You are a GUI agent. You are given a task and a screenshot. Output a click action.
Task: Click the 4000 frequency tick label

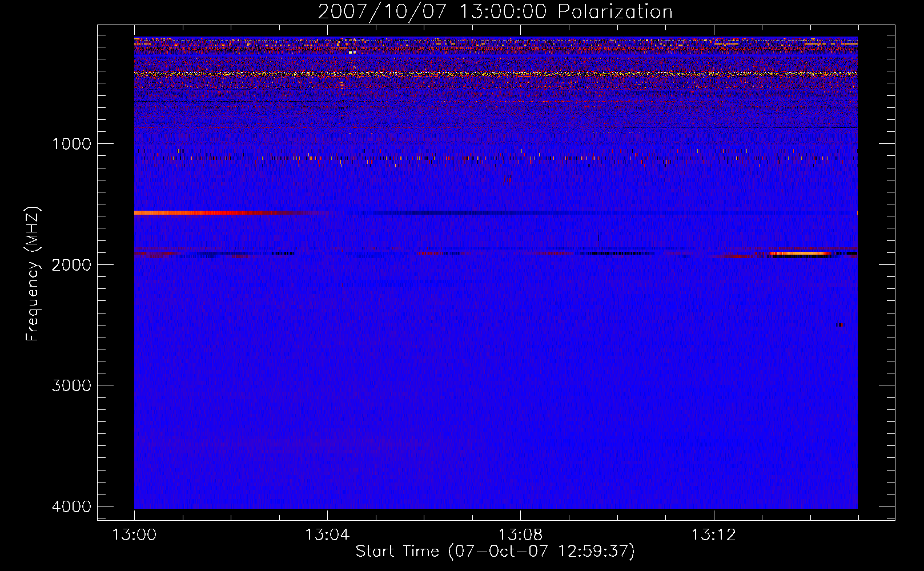click(x=71, y=506)
